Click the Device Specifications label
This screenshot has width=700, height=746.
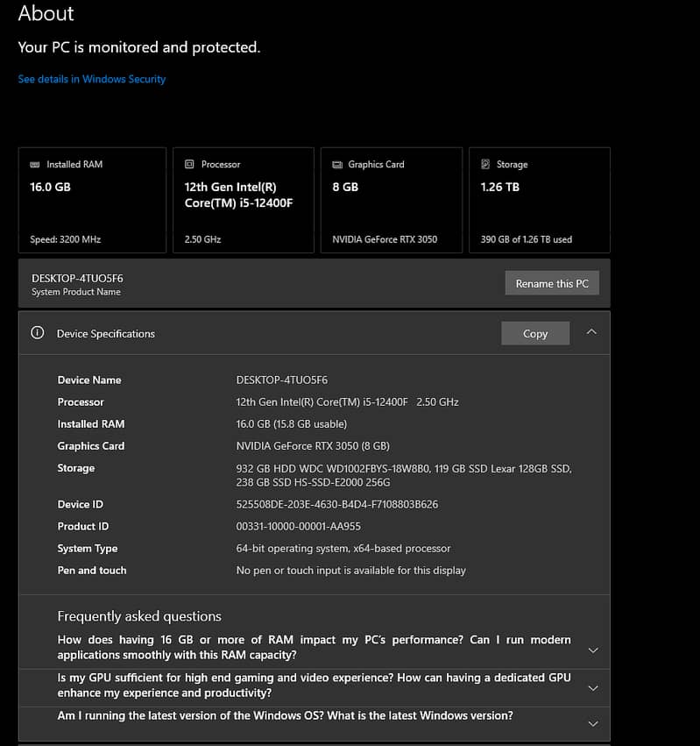pos(106,333)
